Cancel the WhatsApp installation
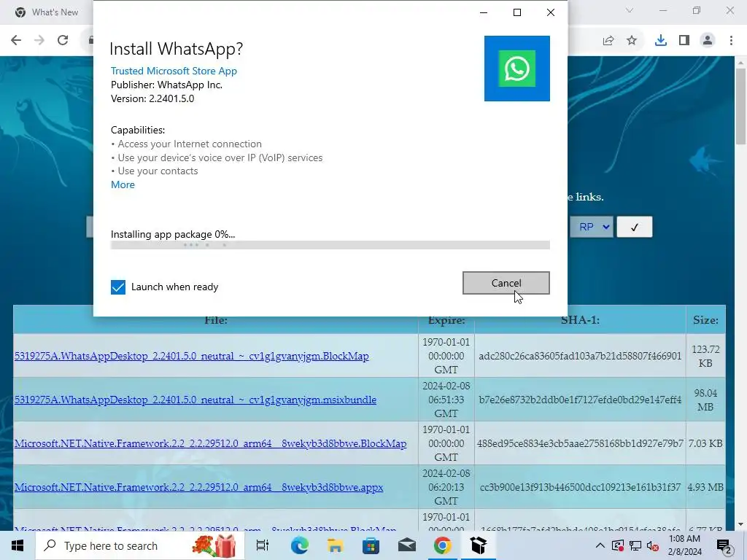 [x=506, y=283]
